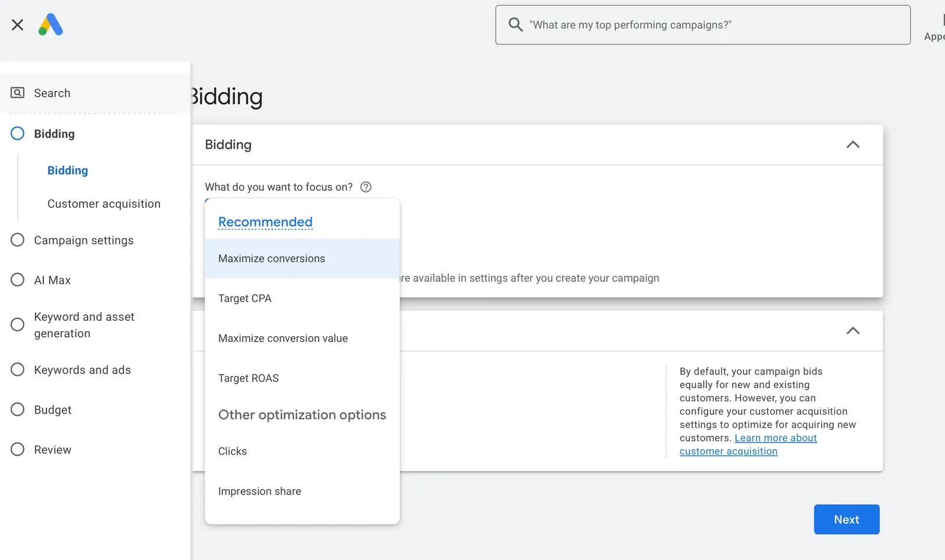Open the Customer acquisition sub-step

tap(104, 204)
